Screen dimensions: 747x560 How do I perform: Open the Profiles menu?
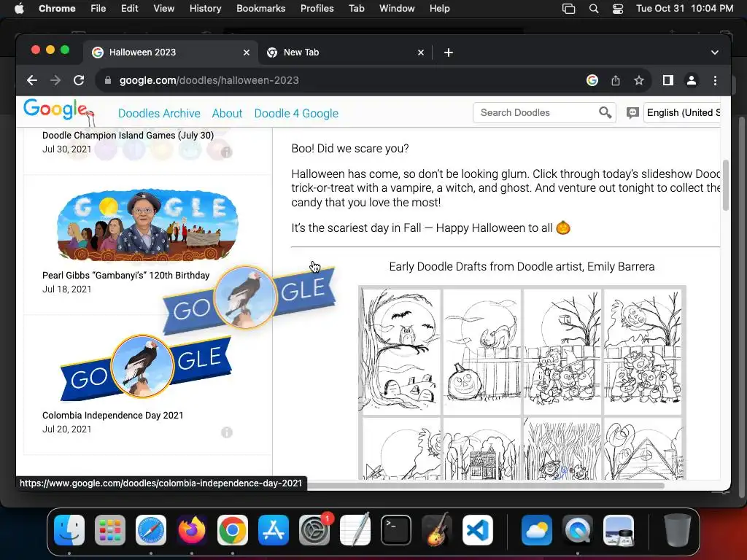[317, 9]
